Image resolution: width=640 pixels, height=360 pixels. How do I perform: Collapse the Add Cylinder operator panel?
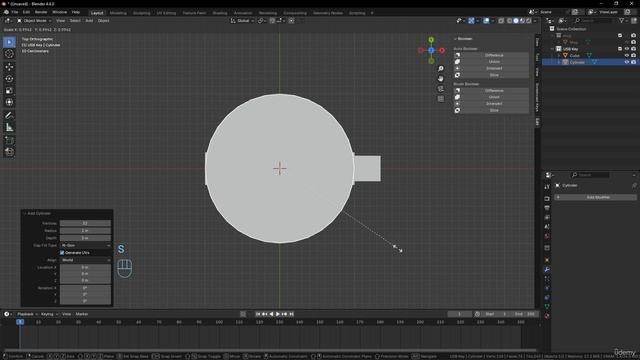pyautogui.click(x=24, y=213)
